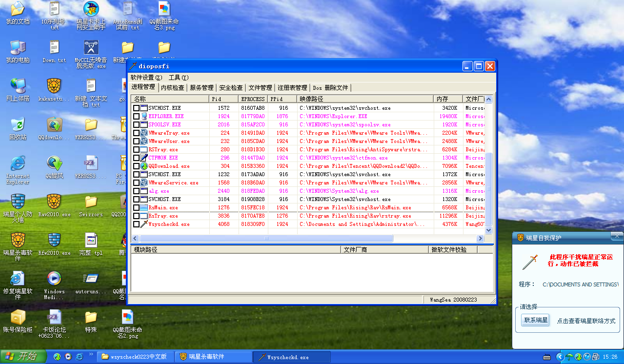Click the 联系瑞星 button
Viewport: 624px width, 364px height.
[535, 321]
